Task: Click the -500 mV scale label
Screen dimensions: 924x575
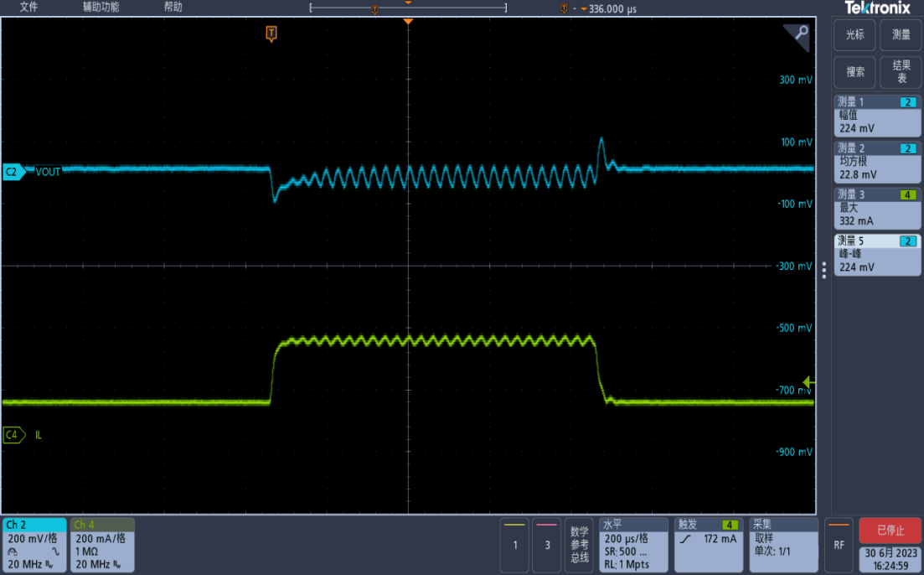Action: click(x=794, y=328)
